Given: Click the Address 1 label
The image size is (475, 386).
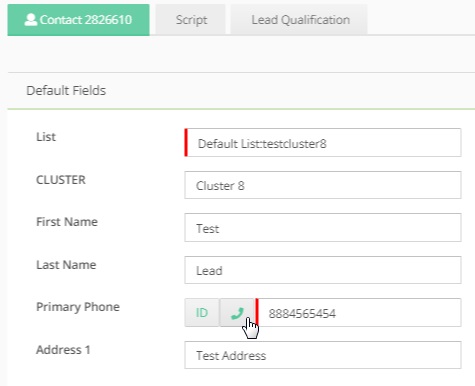Looking at the screenshot, I should tap(63, 350).
